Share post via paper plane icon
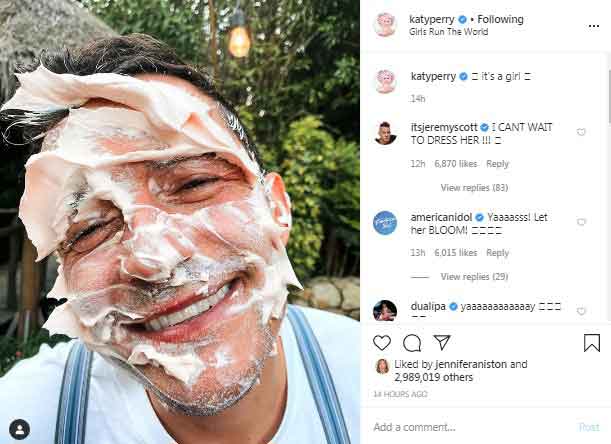611x444 pixels. (x=442, y=342)
